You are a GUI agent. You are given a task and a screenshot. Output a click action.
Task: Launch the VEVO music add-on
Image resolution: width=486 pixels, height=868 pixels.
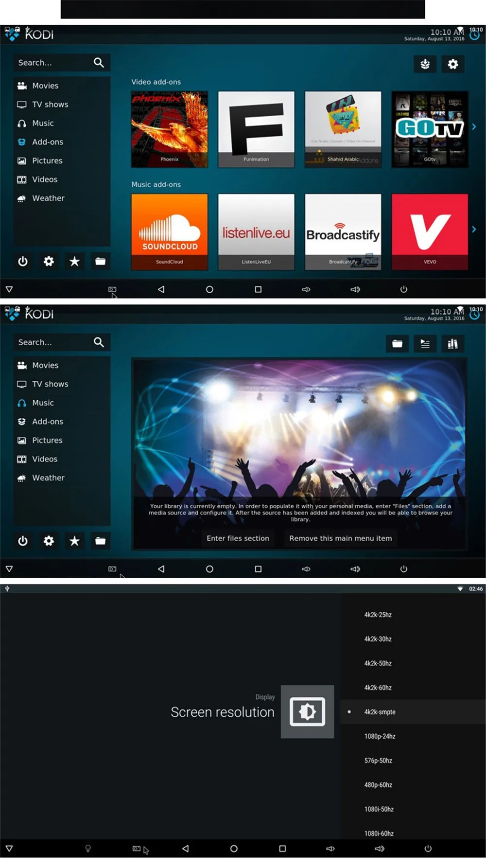click(430, 232)
